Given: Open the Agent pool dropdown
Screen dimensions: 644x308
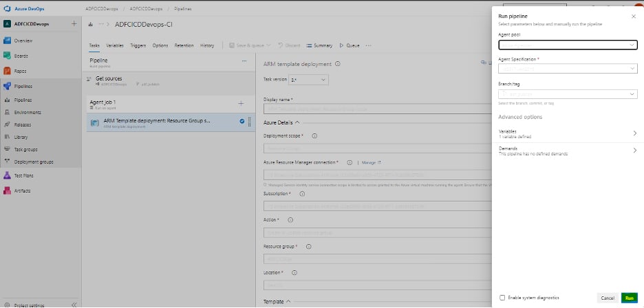Looking at the screenshot, I should pos(568,45).
